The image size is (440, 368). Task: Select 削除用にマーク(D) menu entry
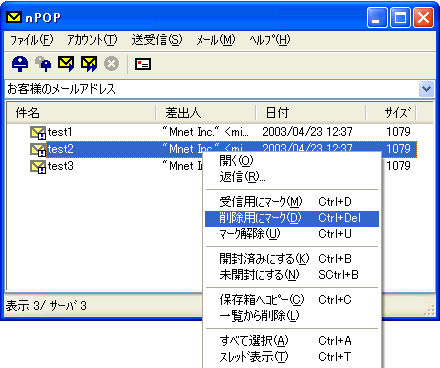point(292,218)
